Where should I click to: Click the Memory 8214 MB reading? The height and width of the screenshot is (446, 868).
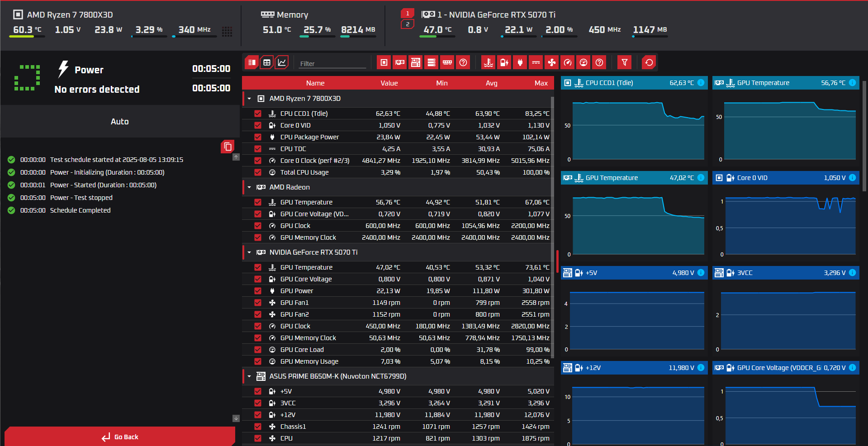point(358,30)
